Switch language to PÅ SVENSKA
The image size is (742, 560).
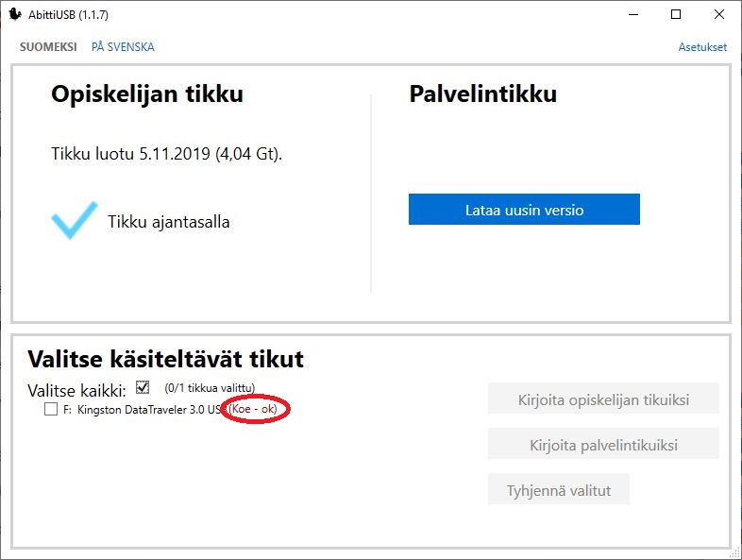(x=123, y=47)
